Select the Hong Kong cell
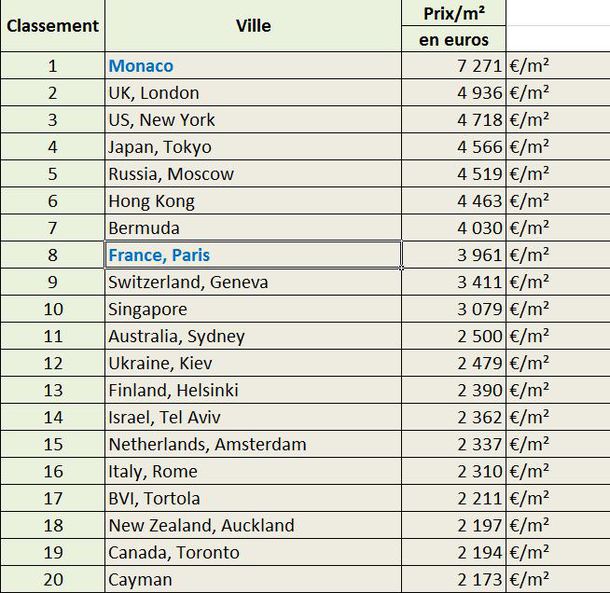The height and width of the screenshot is (593, 610). 253,201
